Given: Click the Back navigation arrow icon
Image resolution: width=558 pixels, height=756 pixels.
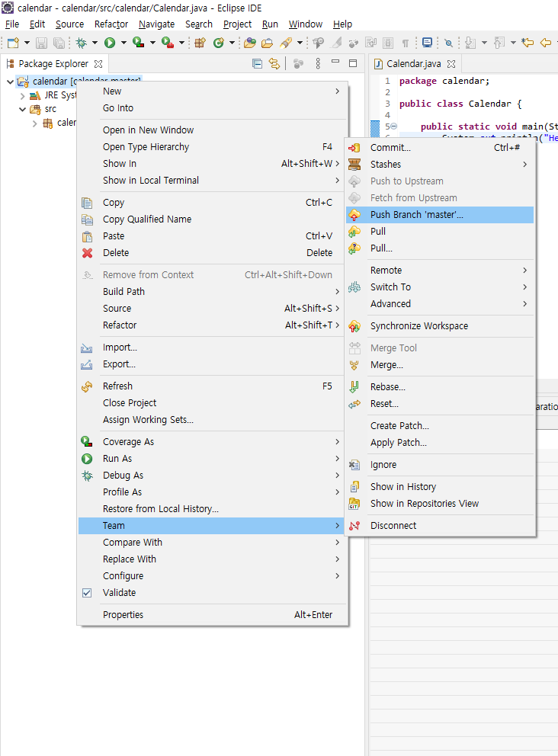Looking at the screenshot, I should 546,43.
